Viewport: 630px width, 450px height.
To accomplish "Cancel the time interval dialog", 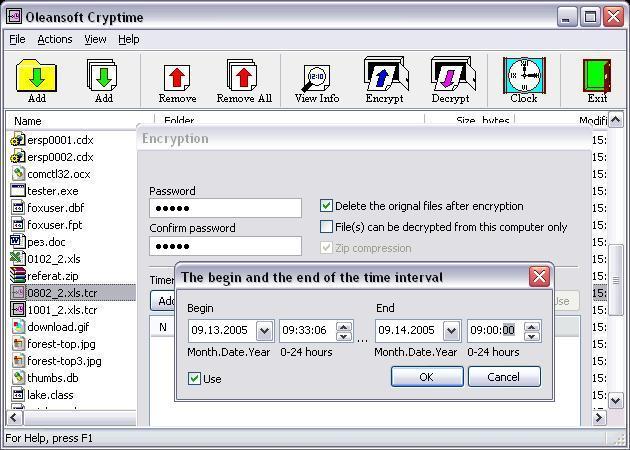I will click(504, 376).
